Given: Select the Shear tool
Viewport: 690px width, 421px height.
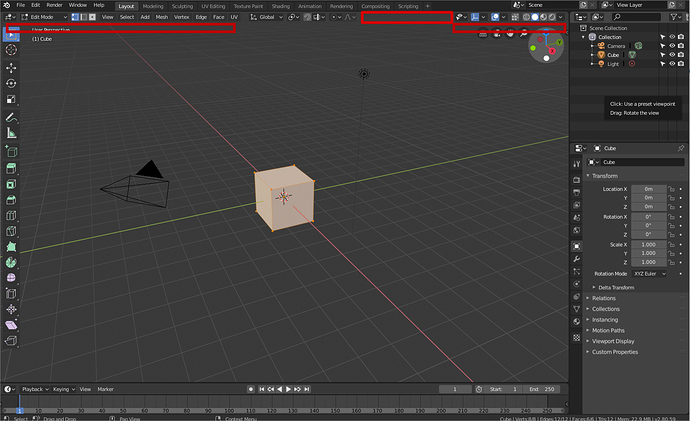Looking at the screenshot, I should [11, 325].
